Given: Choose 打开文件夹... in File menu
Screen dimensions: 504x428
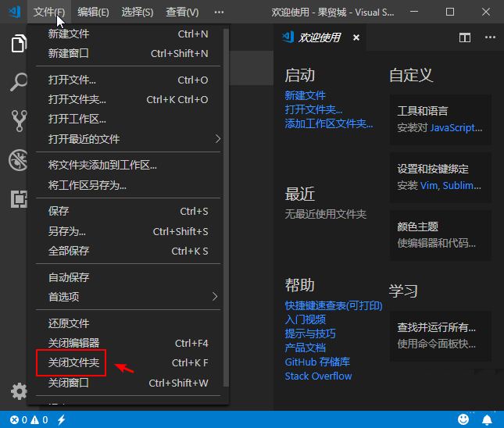Looking at the screenshot, I should [x=128, y=100].
